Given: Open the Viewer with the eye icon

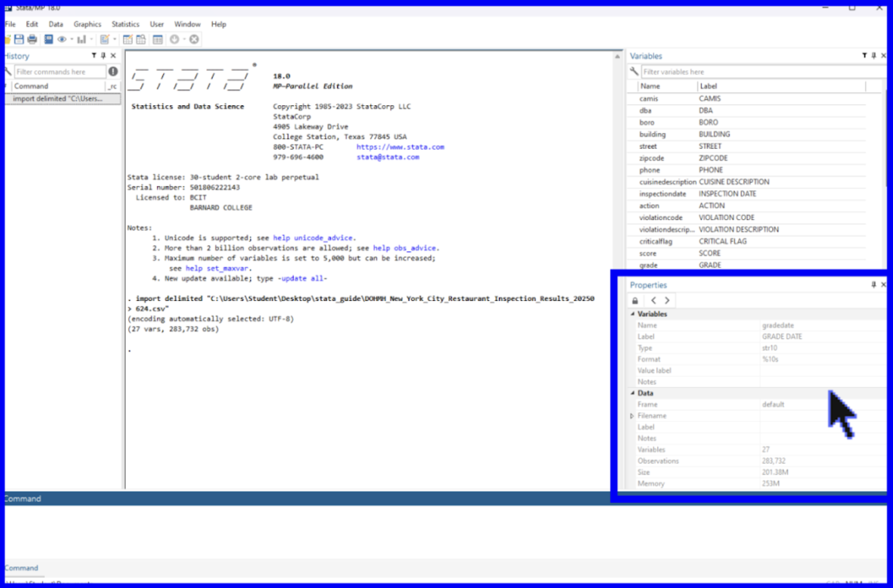Looking at the screenshot, I should (61, 40).
